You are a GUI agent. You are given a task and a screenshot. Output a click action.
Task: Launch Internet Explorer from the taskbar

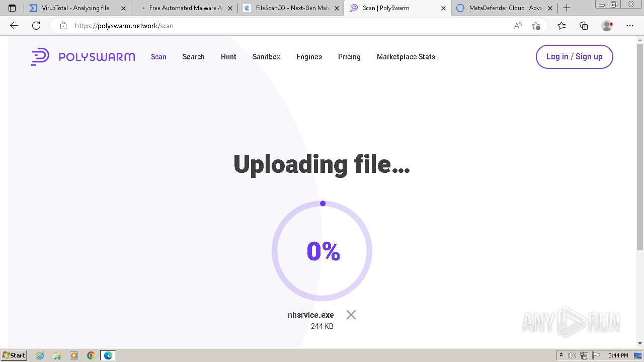click(40, 355)
